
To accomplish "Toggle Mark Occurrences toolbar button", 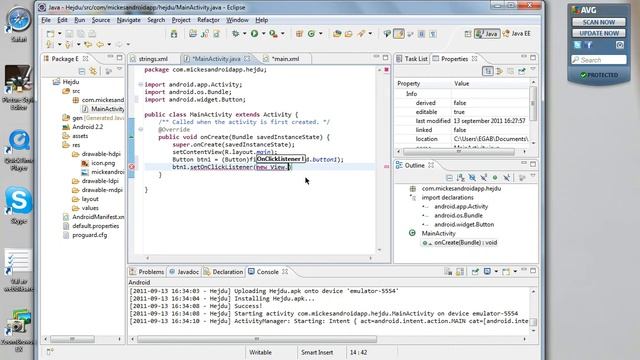I will tap(399, 34).
